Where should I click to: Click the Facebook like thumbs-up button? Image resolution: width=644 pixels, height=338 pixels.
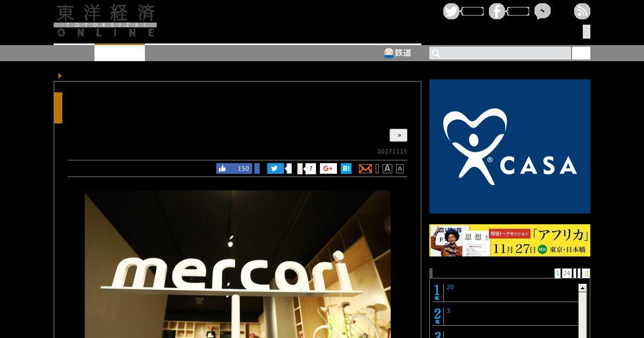click(222, 168)
